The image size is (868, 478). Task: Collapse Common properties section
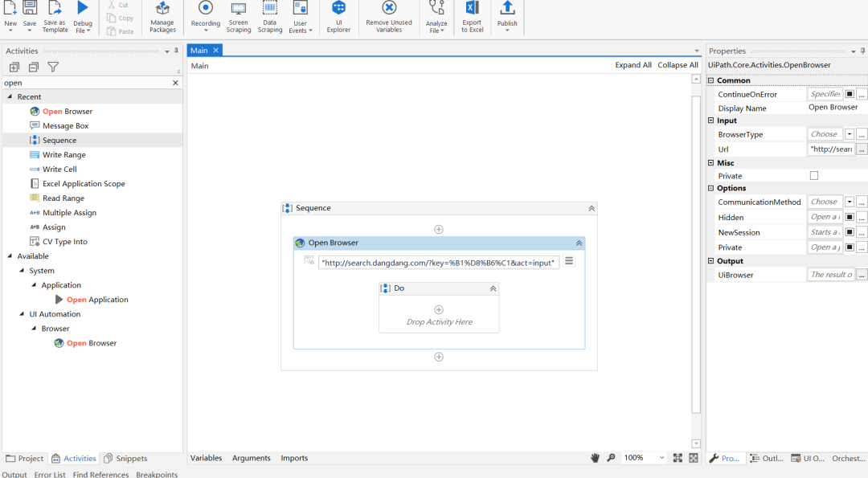pos(711,80)
